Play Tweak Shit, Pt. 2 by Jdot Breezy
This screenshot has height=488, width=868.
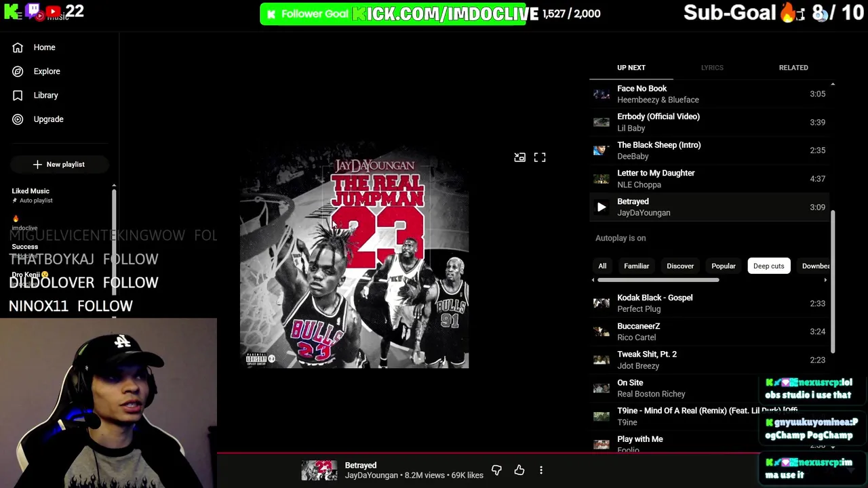tap(709, 360)
